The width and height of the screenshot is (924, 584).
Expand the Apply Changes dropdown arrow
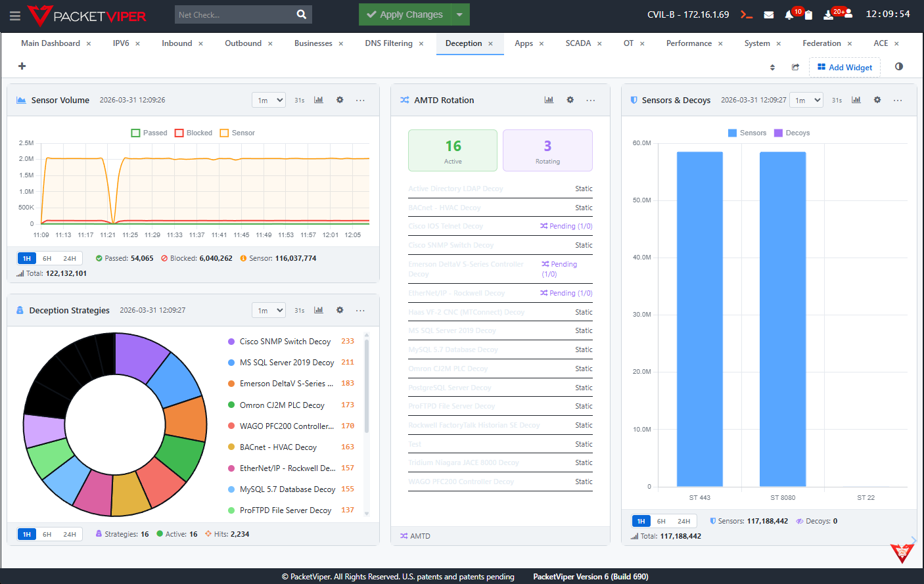tap(460, 14)
